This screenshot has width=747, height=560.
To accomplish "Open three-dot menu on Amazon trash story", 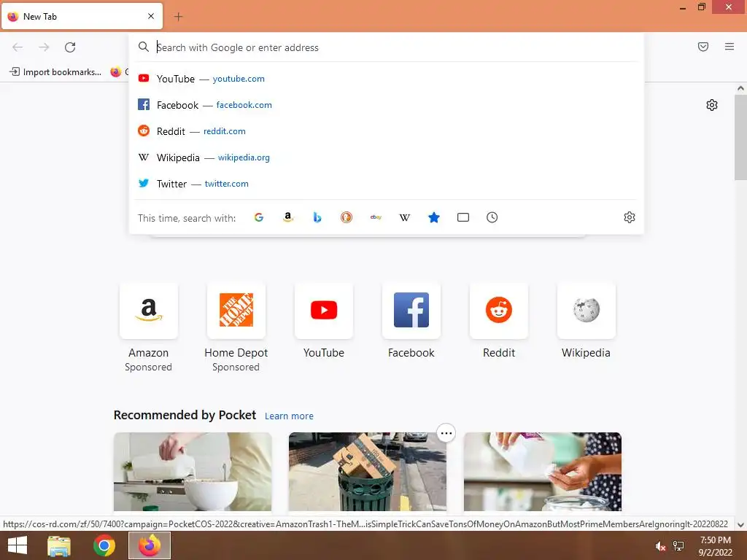I will (x=446, y=433).
